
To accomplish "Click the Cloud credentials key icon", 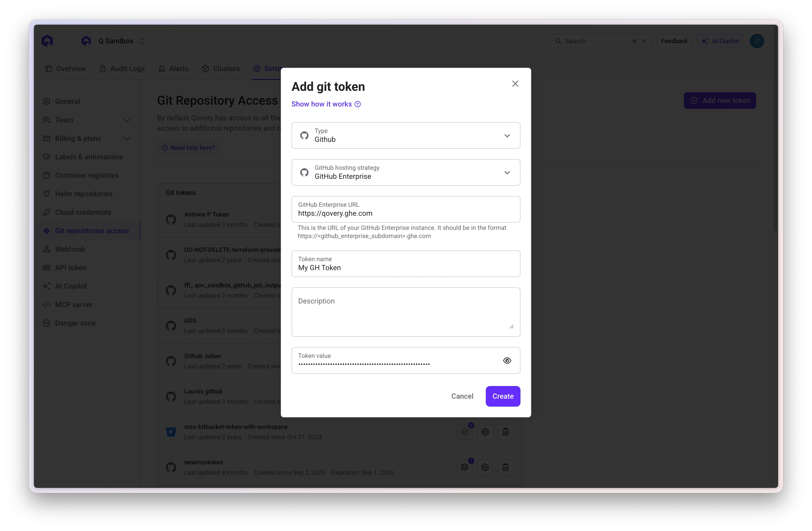I will pos(47,212).
